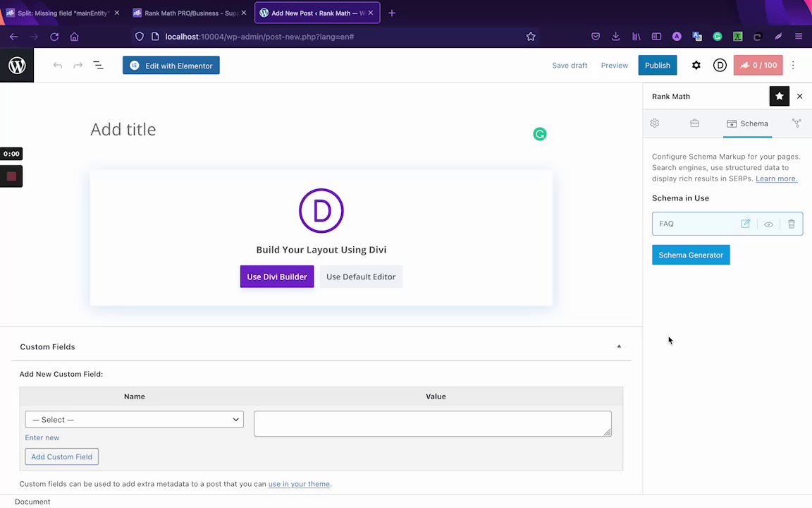This screenshot has width=812, height=508.
Task: Open Rank Math Social tab icon
Action: coord(796,123)
